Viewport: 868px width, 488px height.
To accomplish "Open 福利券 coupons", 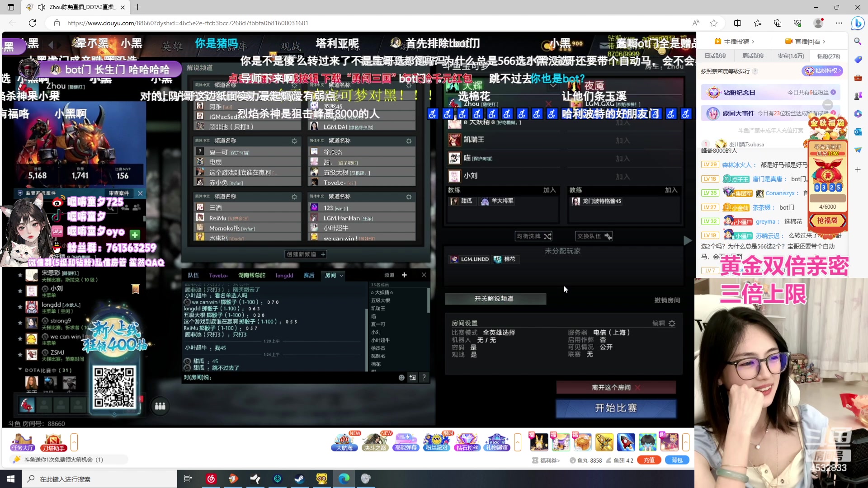I will click(546, 460).
